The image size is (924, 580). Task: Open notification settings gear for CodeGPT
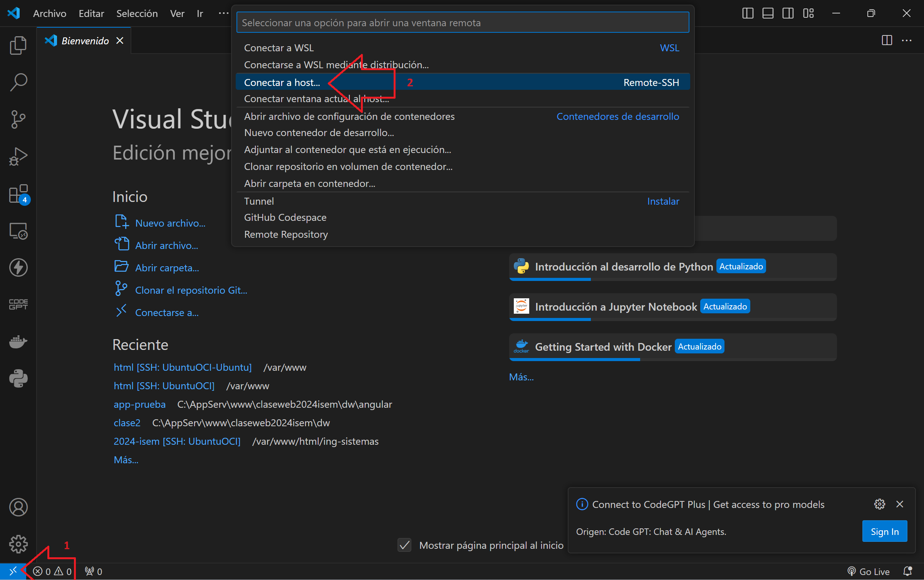point(879,504)
